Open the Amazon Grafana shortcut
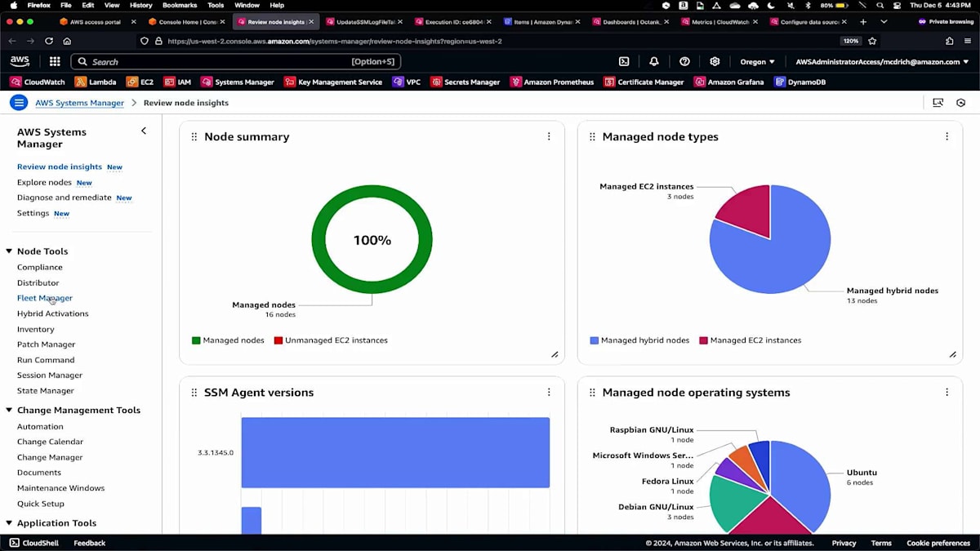 pos(728,82)
